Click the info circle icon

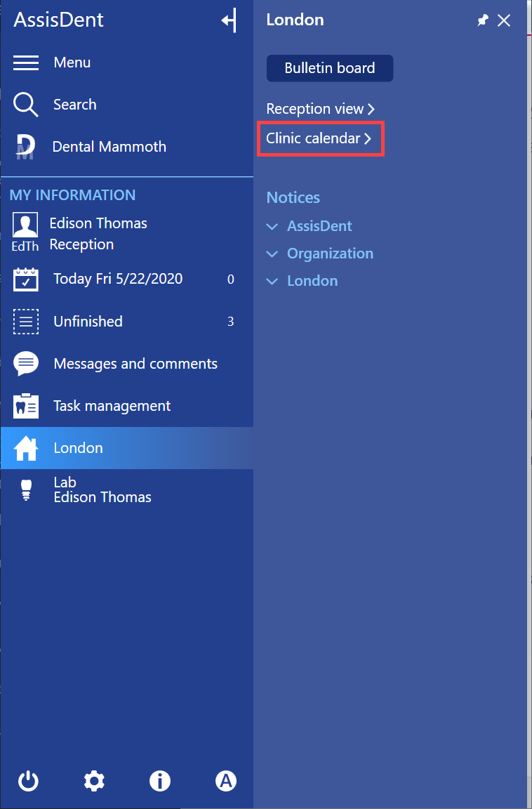[x=160, y=781]
